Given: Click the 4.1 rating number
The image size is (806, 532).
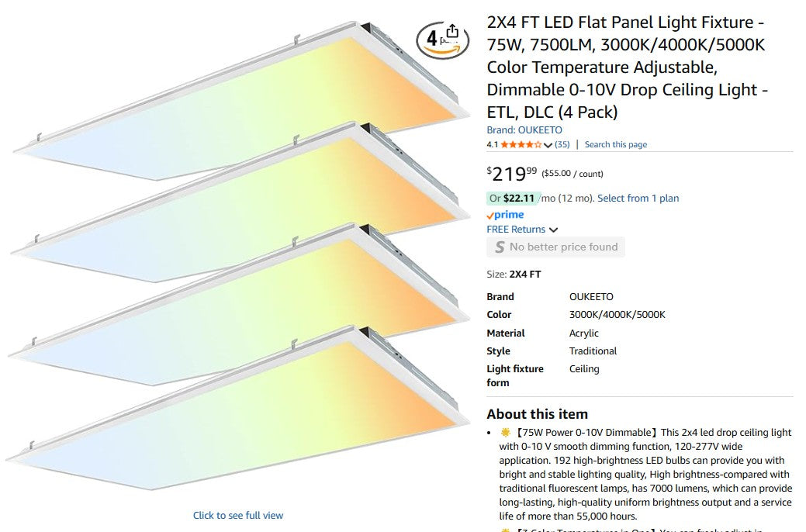Looking at the screenshot, I should point(492,144).
